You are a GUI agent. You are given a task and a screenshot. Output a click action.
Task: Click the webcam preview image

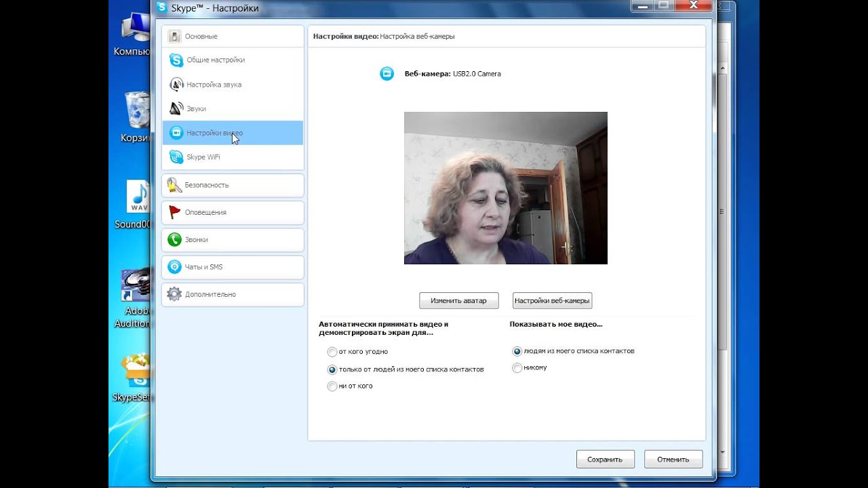pyautogui.click(x=506, y=188)
